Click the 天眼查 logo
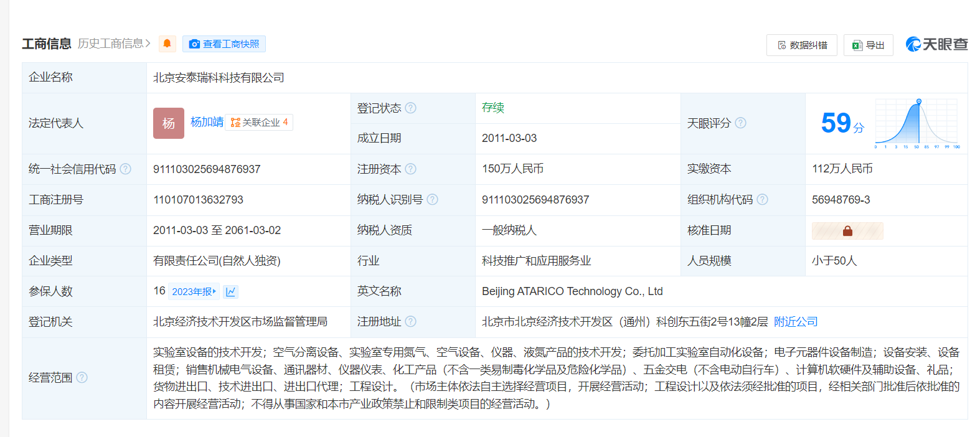The height and width of the screenshot is (437, 980). pos(936,44)
